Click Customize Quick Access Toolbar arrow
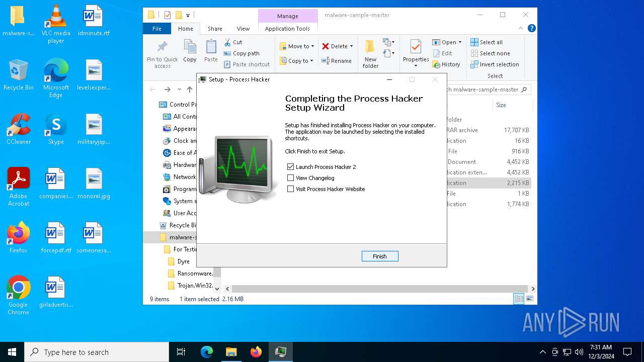The height and width of the screenshot is (362, 644). [x=188, y=16]
